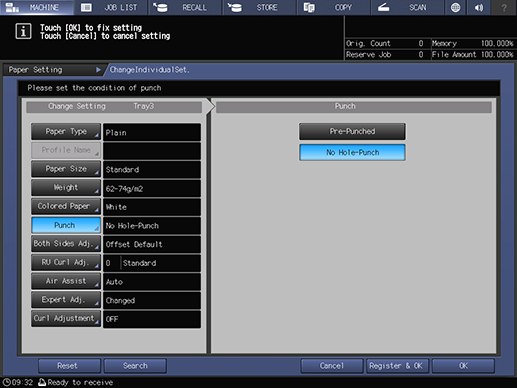Open the Paper Type setting
Image resolution: width=517 pixels, height=388 pixels.
[x=66, y=132]
